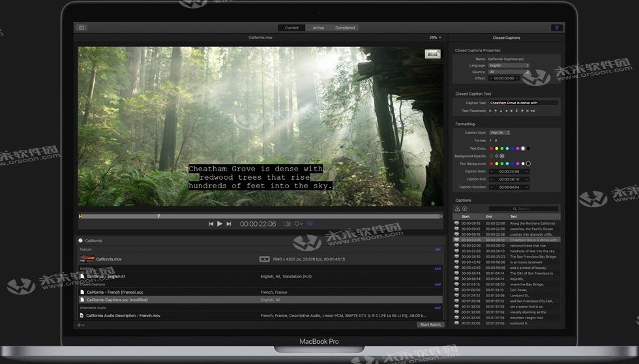This screenshot has height=364, width=639.
Task: Jump to the next marker in preview
Action: click(228, 223)
